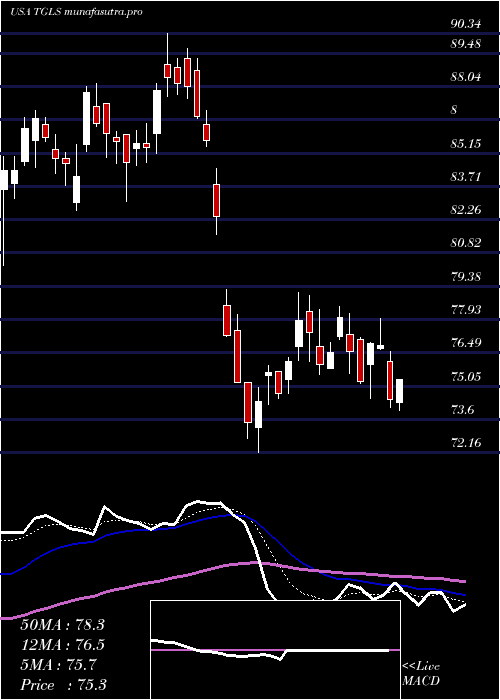Viewport: 500px width, 700px height.
Task: Select the 88.04 price axis label
Action: (466, 77)
